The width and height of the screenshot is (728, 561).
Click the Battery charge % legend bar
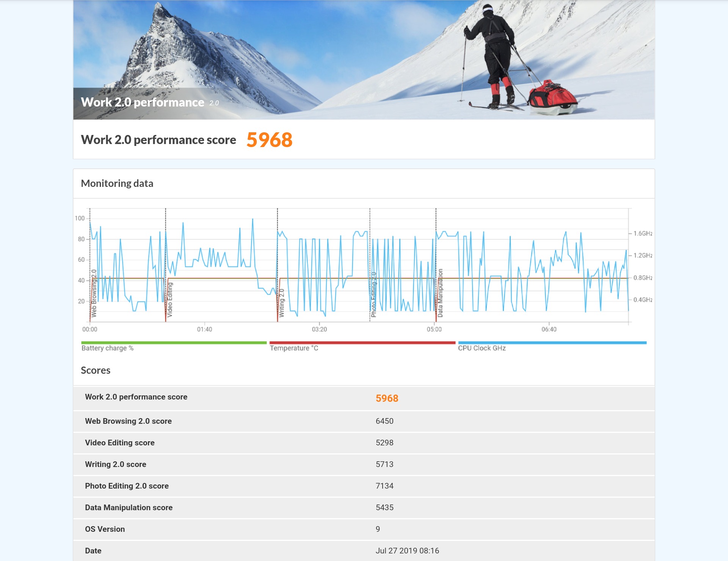pos(174,343)
